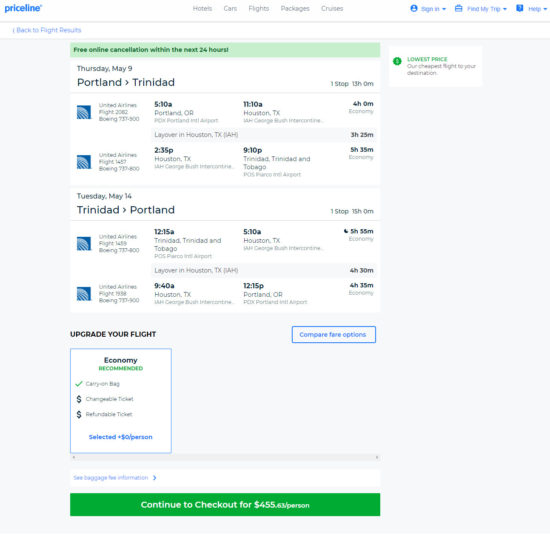Click the Lowest Price green dollar icon
The image size is (550, 534).
point(397,61)
